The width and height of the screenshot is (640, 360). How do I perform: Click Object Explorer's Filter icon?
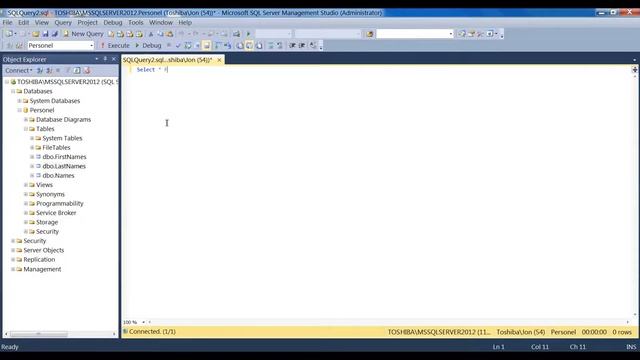[68, 71]
